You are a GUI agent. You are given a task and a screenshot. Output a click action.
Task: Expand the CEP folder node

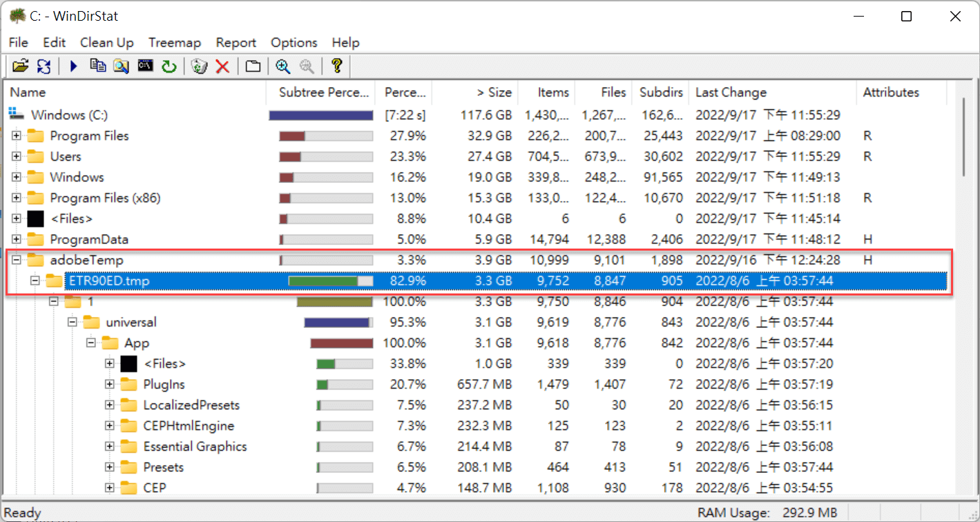[110, 488]
